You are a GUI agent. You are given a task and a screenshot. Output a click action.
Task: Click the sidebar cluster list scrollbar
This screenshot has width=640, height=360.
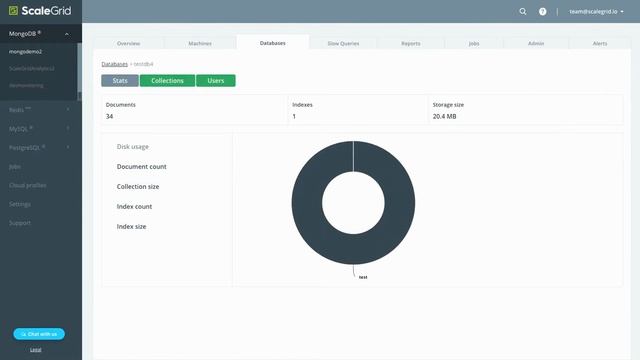pos(80,67)
